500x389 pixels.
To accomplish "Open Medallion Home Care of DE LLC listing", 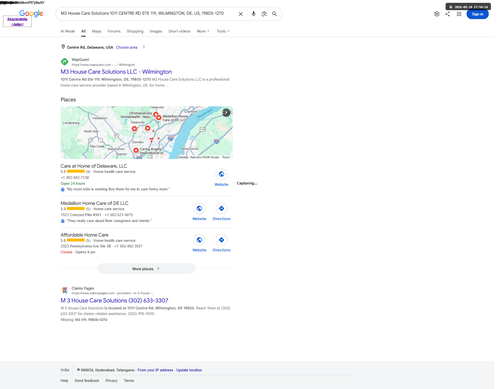I will [94, 203].
